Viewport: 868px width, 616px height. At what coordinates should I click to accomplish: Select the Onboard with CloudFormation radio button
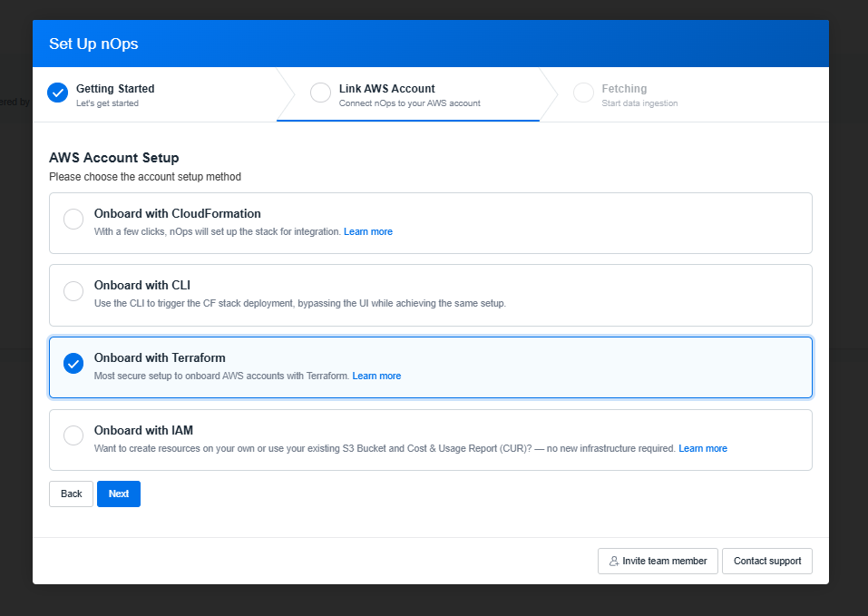pos(73,220)
